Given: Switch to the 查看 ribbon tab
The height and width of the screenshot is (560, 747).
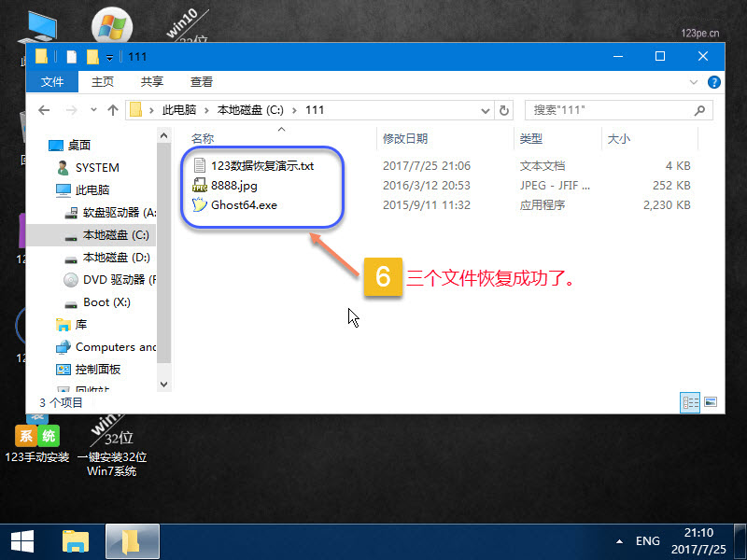Looking at the screenshot, I should coord(202,82).
